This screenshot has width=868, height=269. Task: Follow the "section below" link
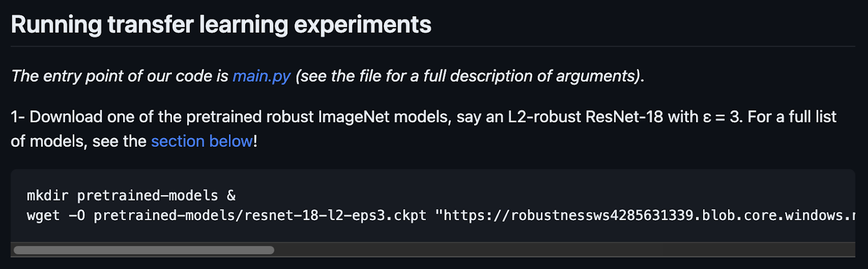point(202,141)
